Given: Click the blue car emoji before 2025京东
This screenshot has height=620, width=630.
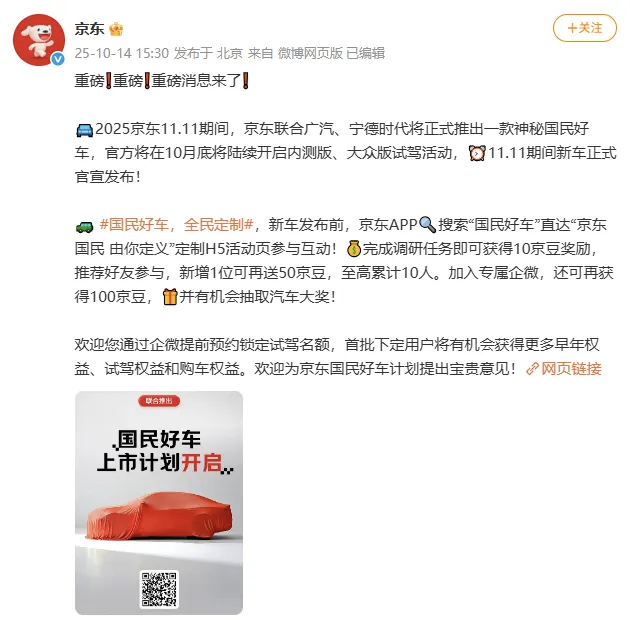Looking at the screenshot, I should 84,130.
